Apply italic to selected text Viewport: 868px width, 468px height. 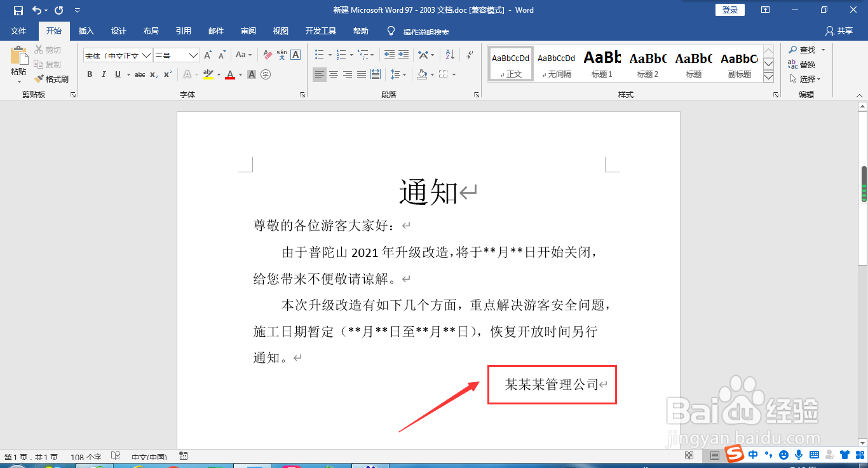pyautogui.click(x=104, y=74)
